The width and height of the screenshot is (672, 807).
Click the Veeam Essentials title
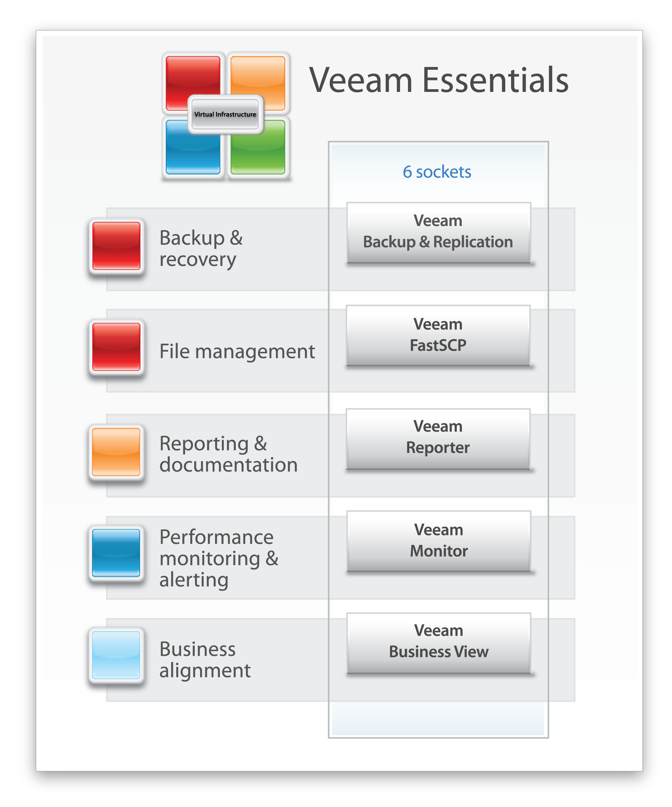(439, 80)
